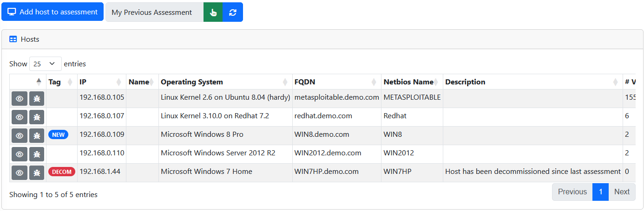Click the Previous pagination button
This screenshot has height=211, width=644.
click(x=572, y=192)
